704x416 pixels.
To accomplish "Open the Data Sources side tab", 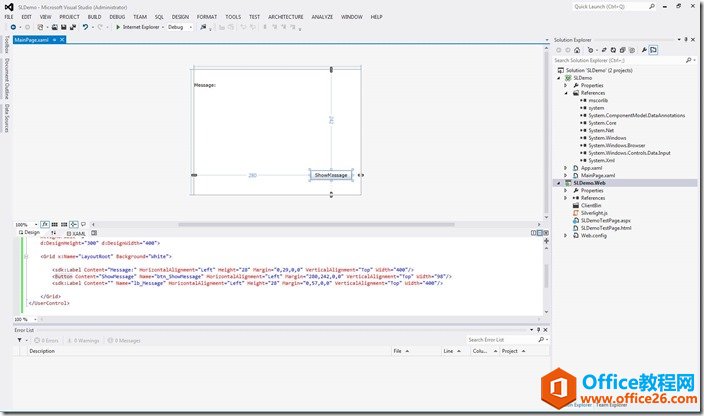I will pyautogui.click(x=7, y=118).
